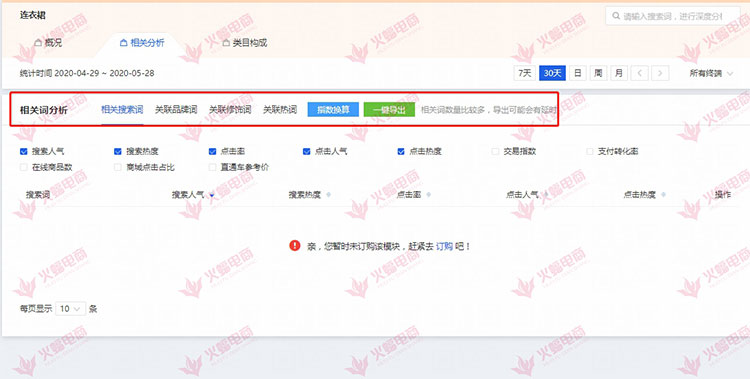Expand the per-page count dropdown showing 10
Viewport: 750px width, 379px height.
[71, 309]
